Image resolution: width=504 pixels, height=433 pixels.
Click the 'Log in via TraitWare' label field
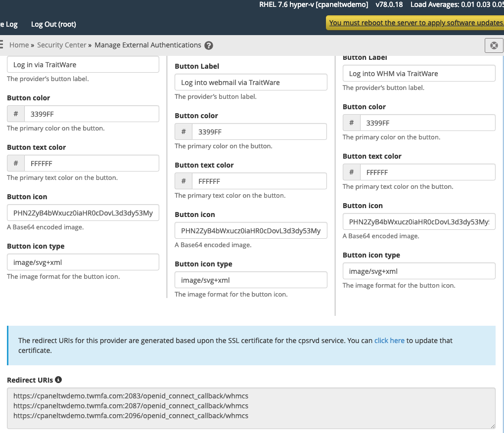coord(83,64)
